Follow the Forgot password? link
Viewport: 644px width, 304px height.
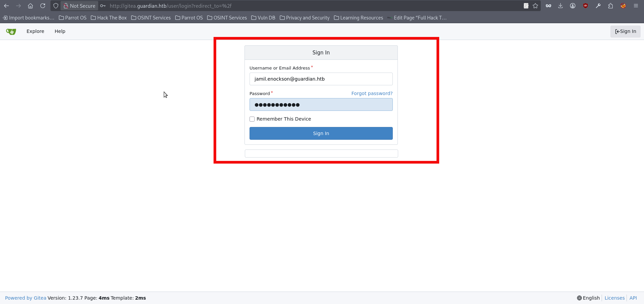372,93
